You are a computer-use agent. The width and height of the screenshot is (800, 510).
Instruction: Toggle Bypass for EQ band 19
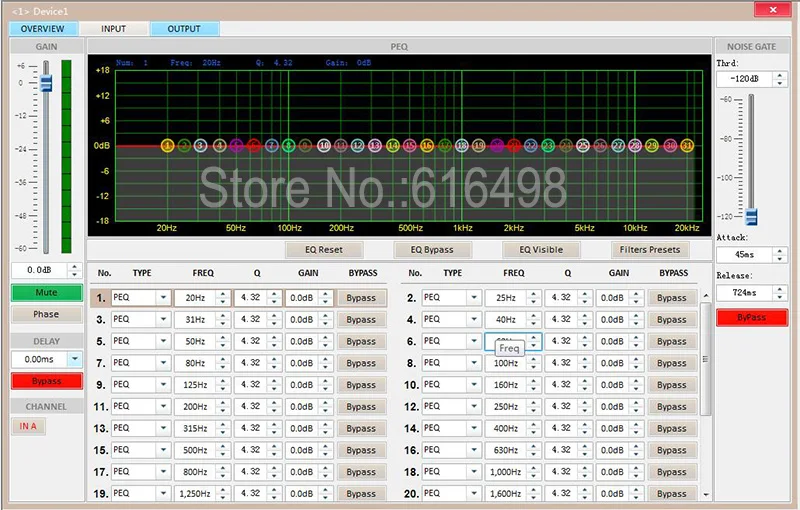[361, 494]
